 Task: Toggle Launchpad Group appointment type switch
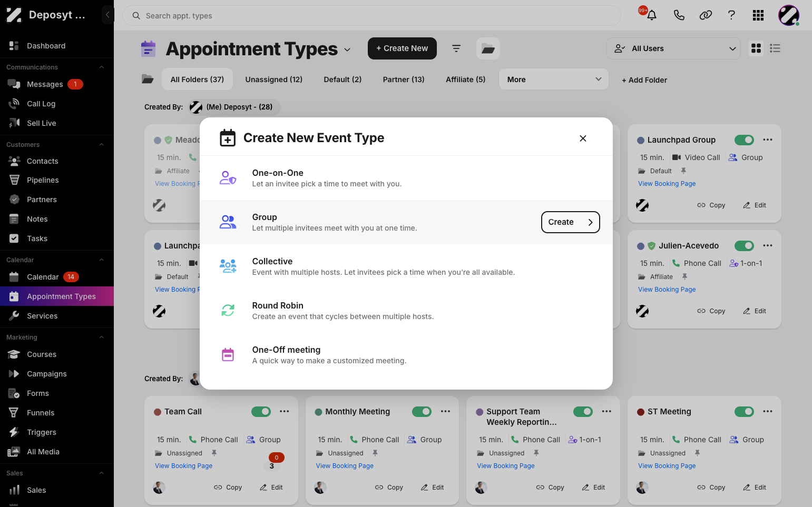pos(744,140)
